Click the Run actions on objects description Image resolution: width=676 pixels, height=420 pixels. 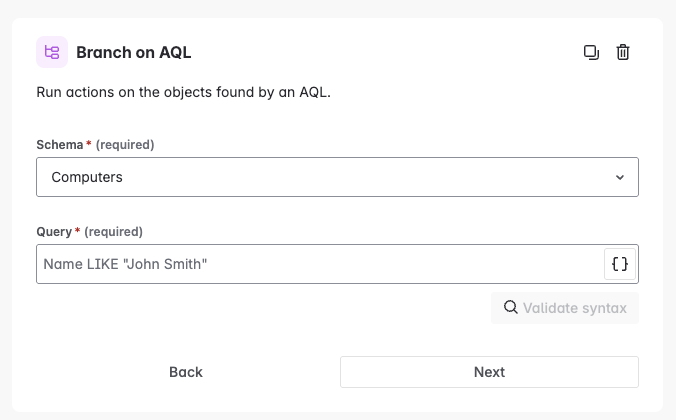[183, 93]
